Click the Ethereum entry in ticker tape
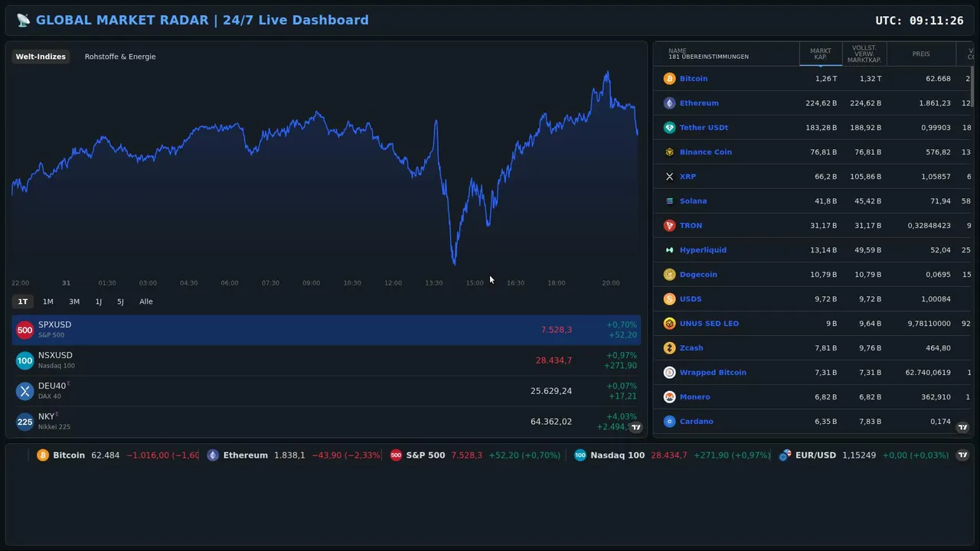 tap(294, 455)
